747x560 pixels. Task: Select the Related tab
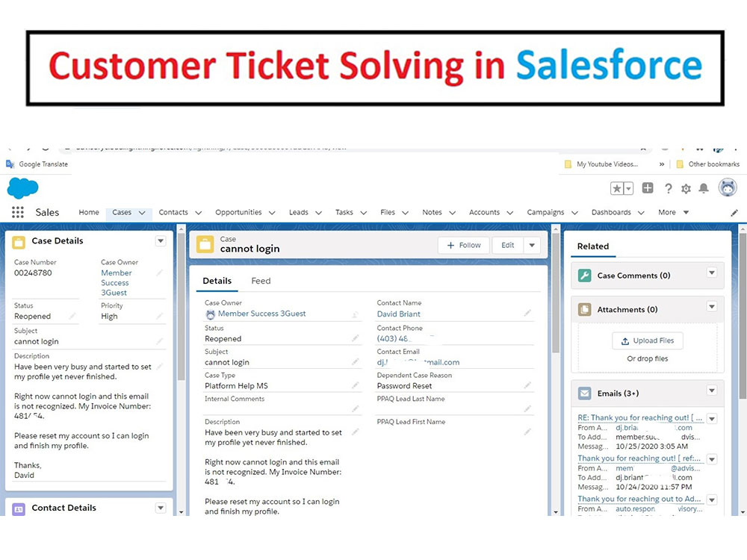[593, 246]
